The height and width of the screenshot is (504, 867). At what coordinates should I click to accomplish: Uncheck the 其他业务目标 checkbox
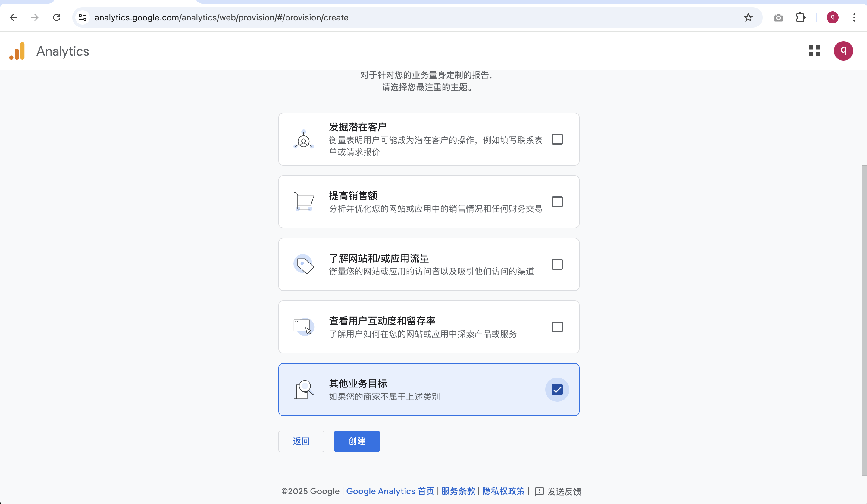pos(557,390)
